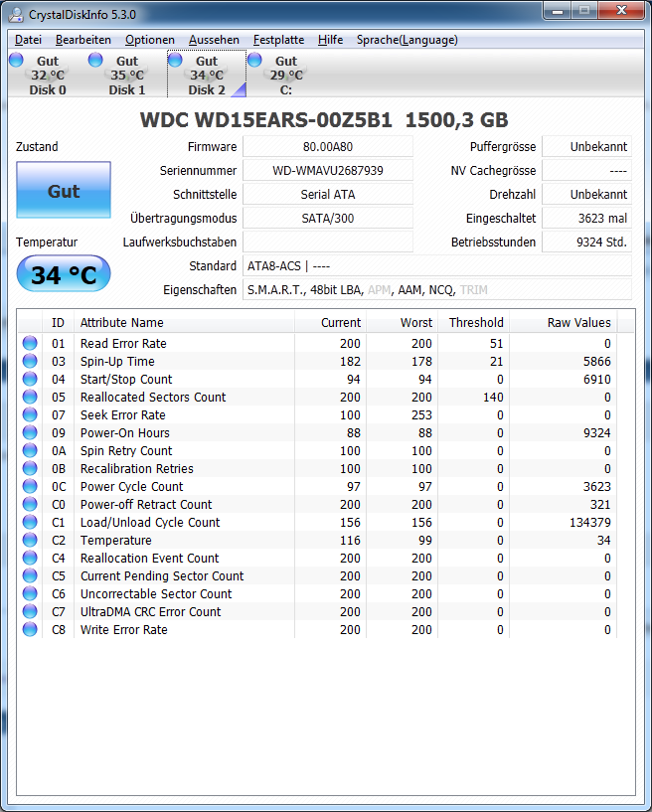Open the Aussehen menu

coord(214,40)
